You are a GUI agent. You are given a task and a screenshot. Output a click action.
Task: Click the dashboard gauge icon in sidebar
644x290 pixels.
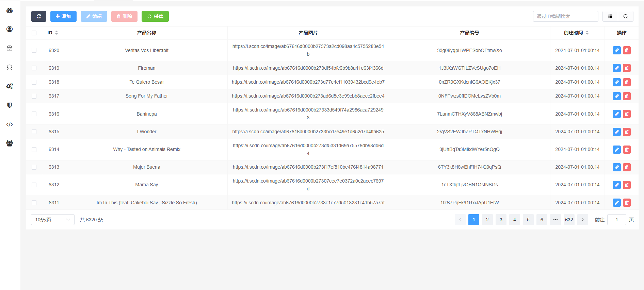click(10, 10)
